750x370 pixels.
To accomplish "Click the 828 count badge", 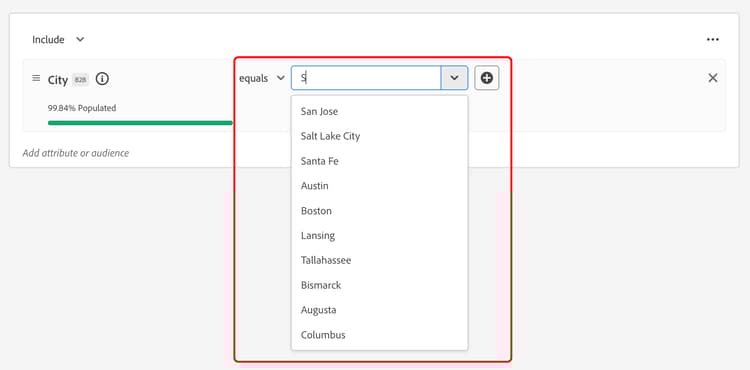I will coord(80,80).
